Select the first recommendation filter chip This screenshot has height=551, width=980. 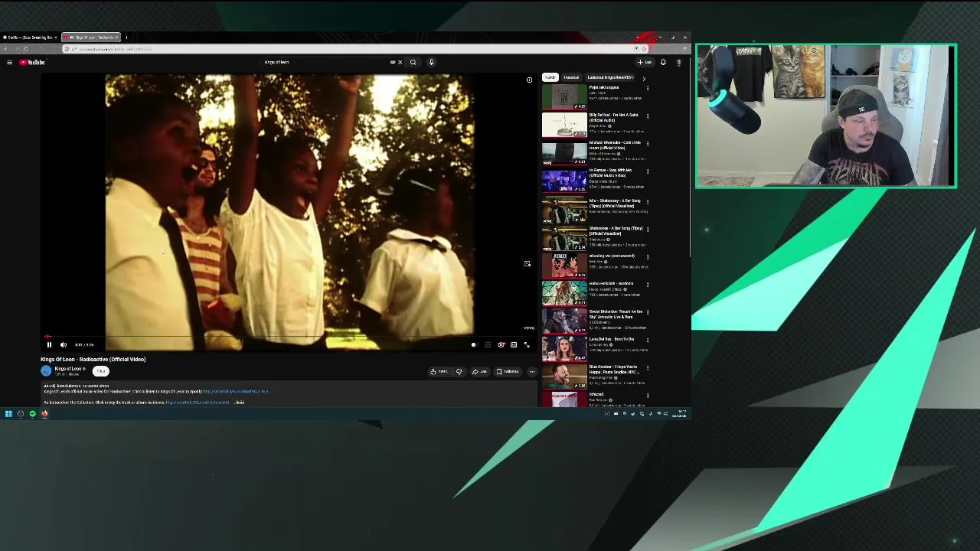pos(550,77)
